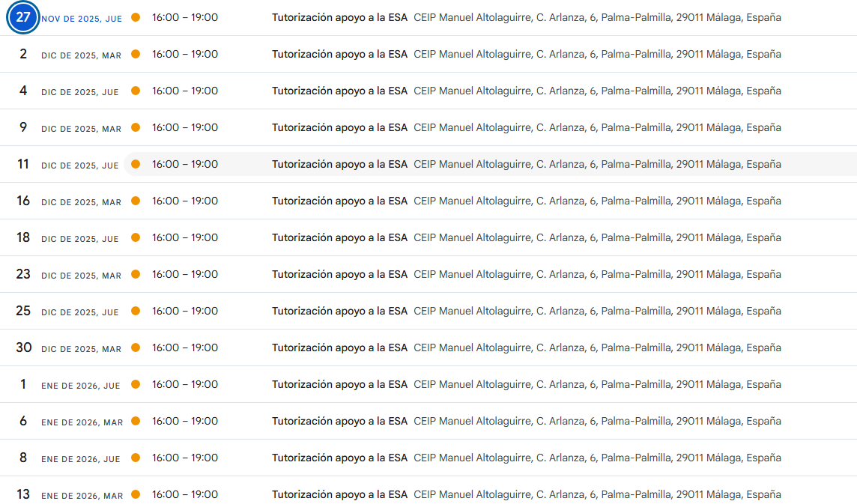
Task: Click the highlighted date circle 27
Action: (x=23, y=17)
